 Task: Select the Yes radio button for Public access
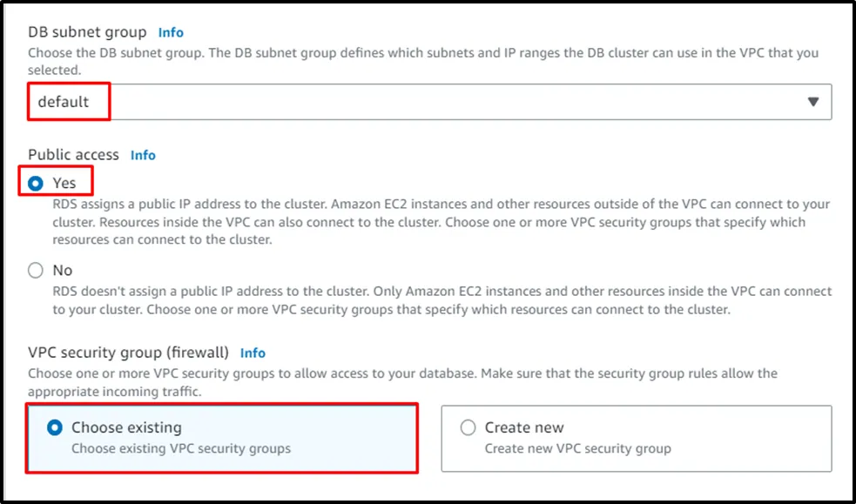[36, 184]
